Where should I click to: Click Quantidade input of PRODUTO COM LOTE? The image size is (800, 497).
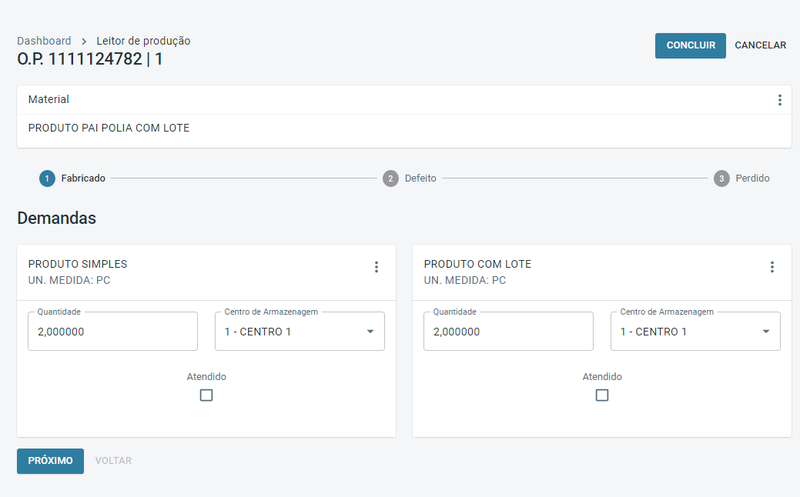[508, 331]
